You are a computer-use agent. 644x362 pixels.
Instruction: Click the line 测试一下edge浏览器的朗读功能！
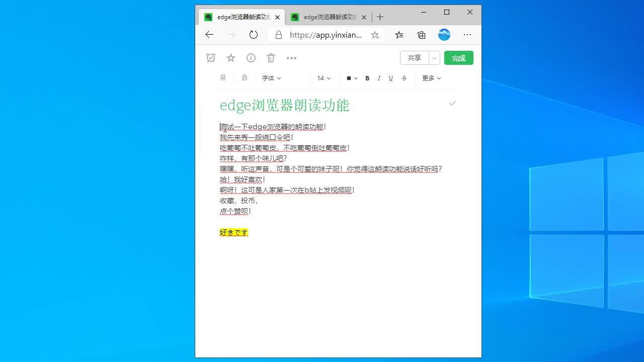coord(273,127)
